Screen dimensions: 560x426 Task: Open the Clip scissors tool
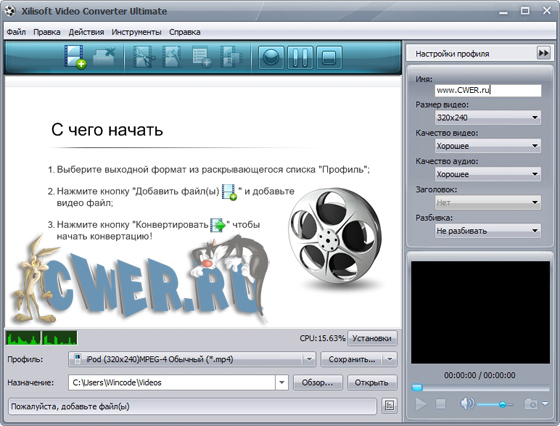click(144, 57)
